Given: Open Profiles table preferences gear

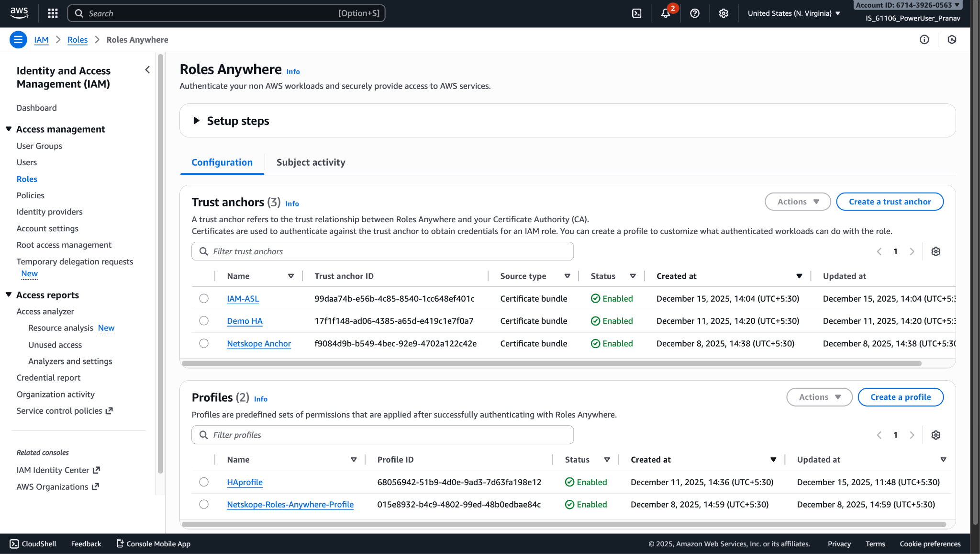Looking at the screenshot, I should [x=936, y=435].
